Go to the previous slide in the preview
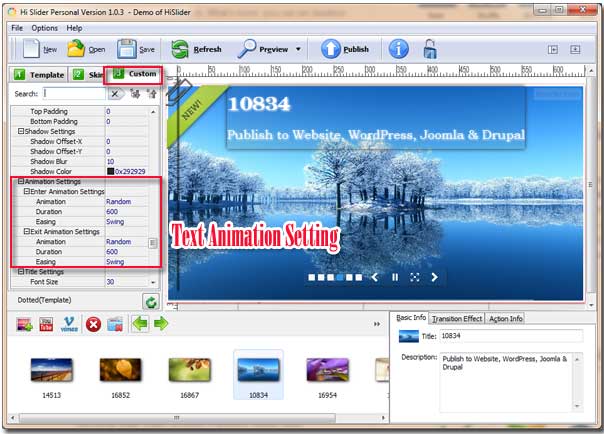 tap(374, 277)
